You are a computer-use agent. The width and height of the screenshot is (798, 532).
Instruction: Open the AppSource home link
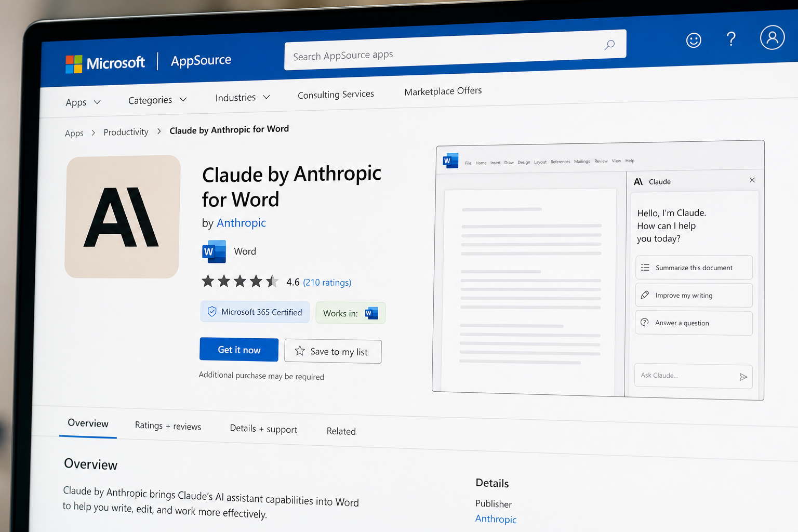coord(201,60)
